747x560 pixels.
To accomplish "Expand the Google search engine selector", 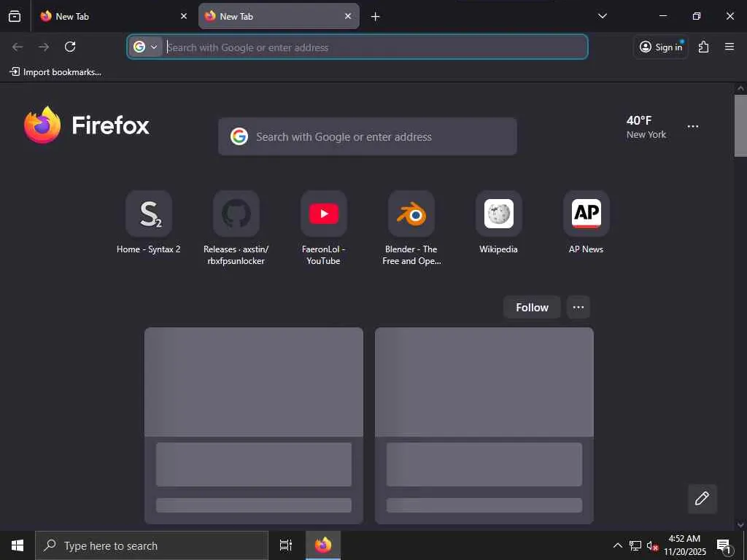I will (x=146, y=47).
